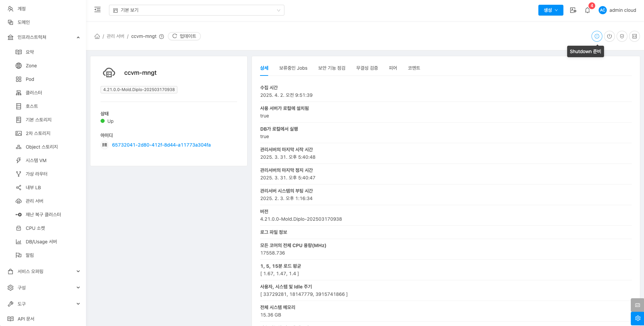Open the notifications bell

pos(587,10)
